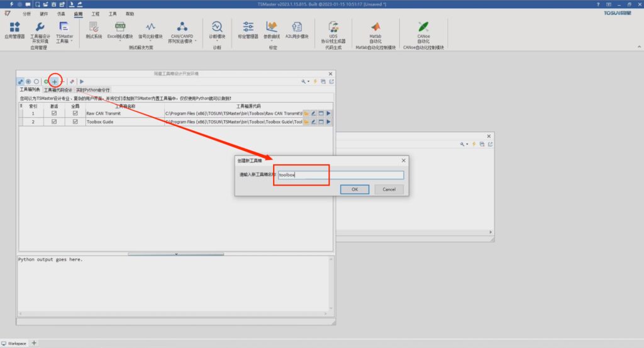Open the CANoe 自动化 module
Viewport: 644px width, 348px height.
tap(423, 30)
